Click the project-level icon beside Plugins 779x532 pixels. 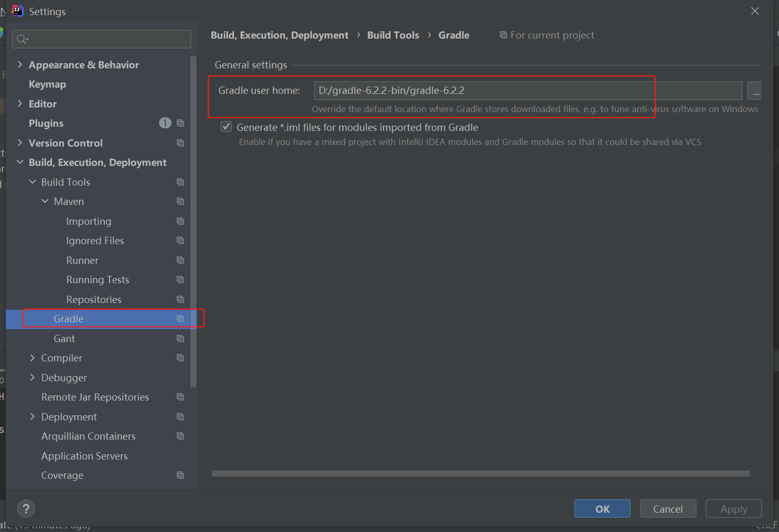[180, 123]
